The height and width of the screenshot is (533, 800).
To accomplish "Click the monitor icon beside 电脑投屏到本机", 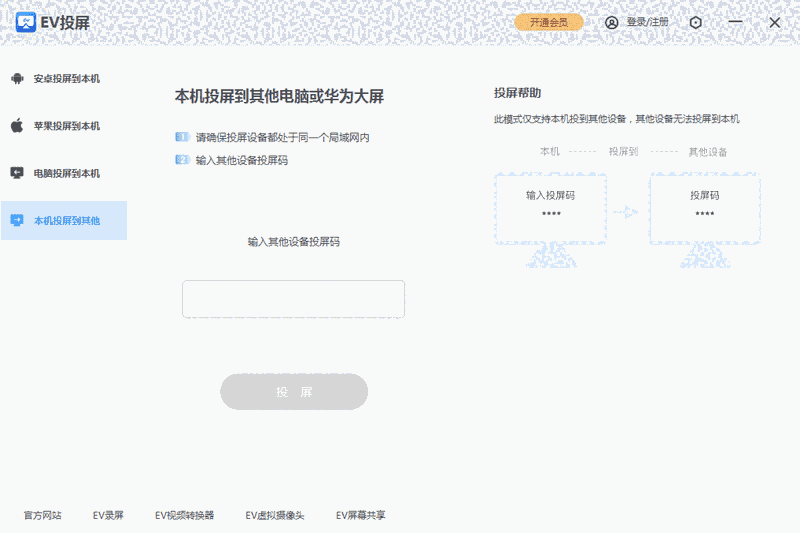I will [x=17, y=173].
